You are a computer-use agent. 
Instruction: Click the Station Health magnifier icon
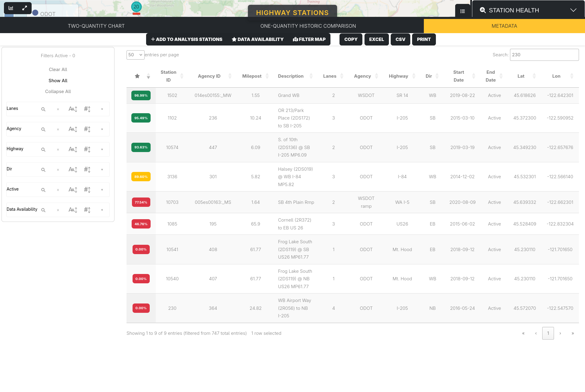point(483,10)
